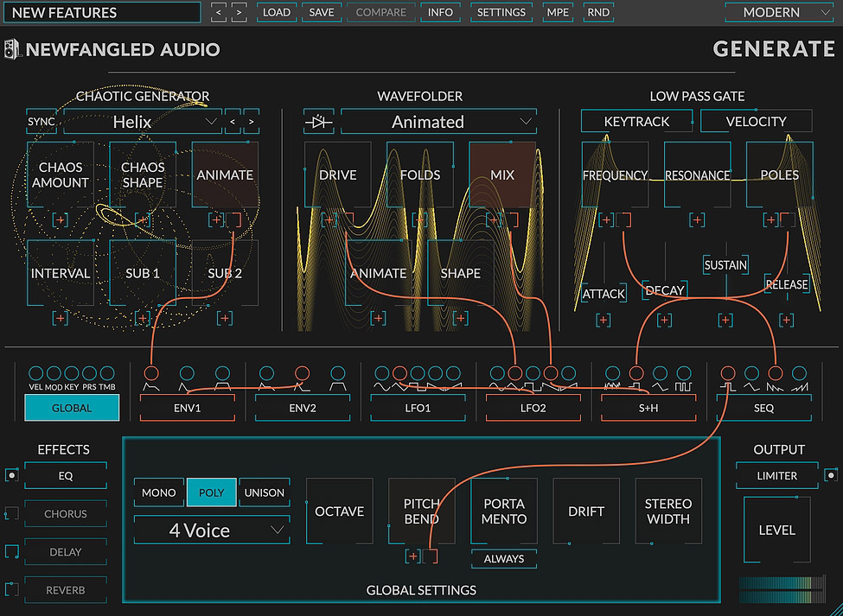Viewport: 843px width, 616px height.
Task: Go to next preset using right arrow
Action: [239, 12]
